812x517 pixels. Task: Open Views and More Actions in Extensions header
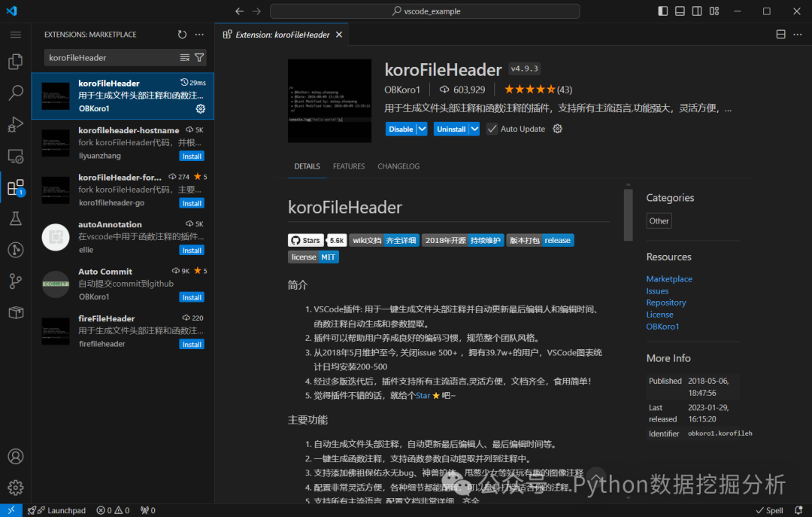point(199,35)
